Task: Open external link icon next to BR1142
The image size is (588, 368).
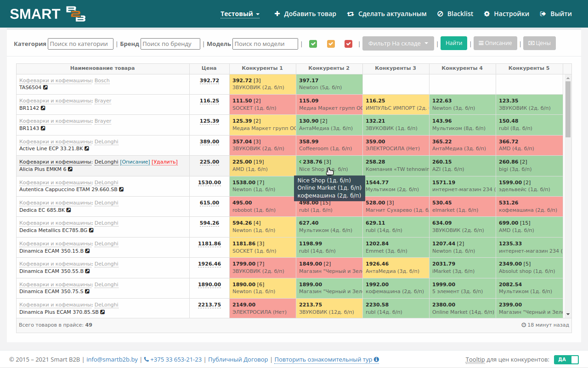Action: (43, 108)
